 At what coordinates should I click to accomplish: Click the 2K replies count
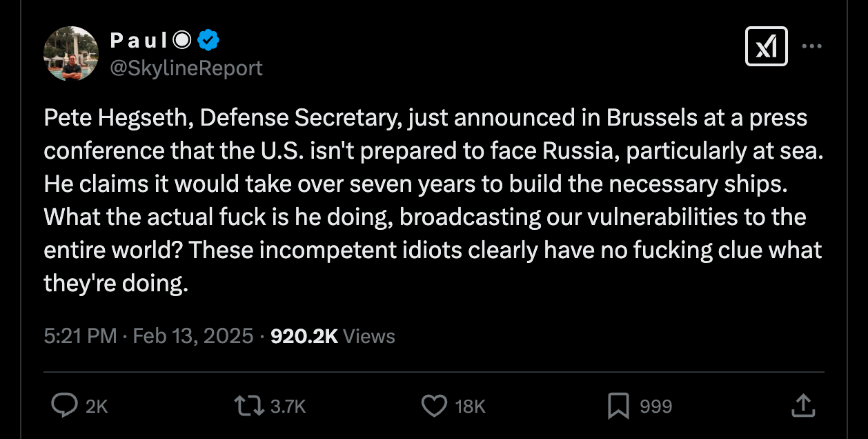click(x=97, y=407)
